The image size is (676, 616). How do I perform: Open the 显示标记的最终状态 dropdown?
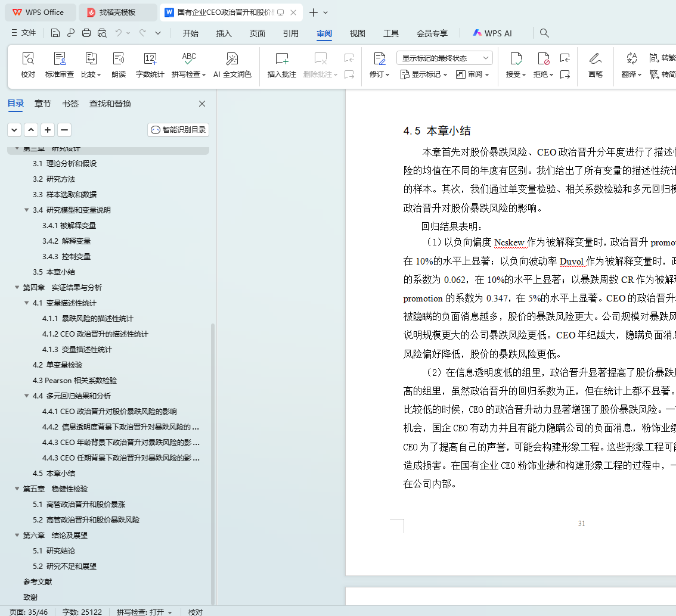(445, 58)
